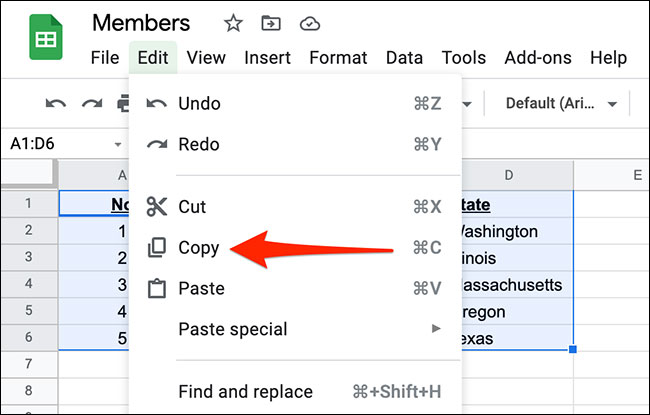Click the Members document title
The image size is (650, 415).
tap(140, 23)
